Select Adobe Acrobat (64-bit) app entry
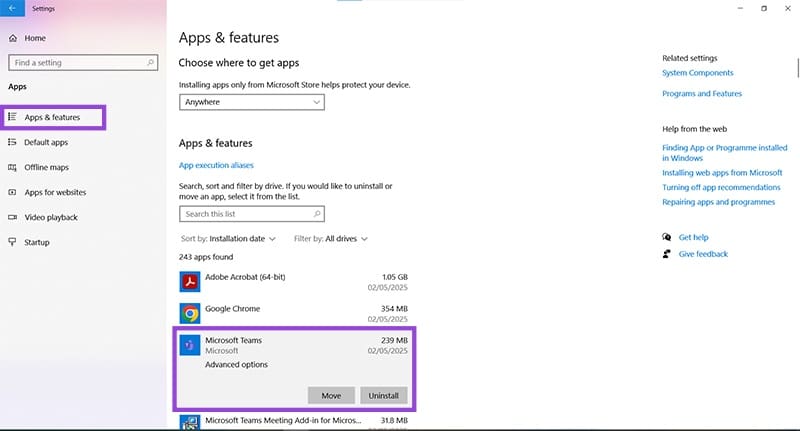The image size is (800, 431). pyautogui.click(x=293, y=282)
